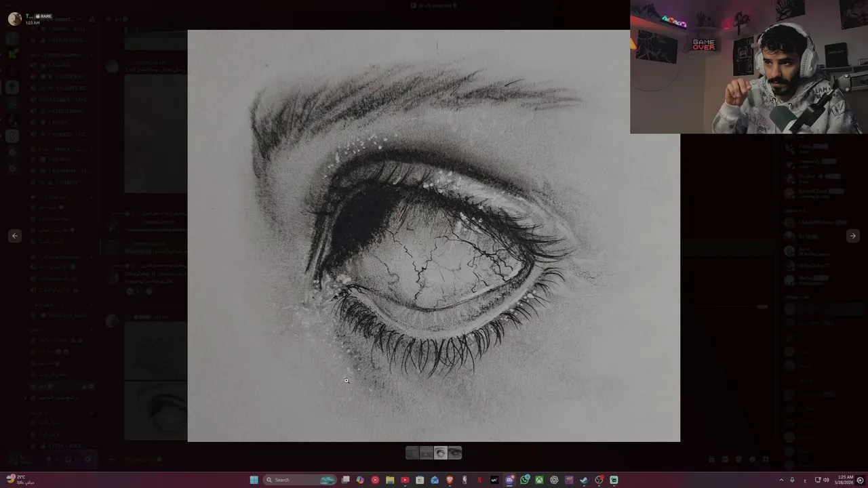This screenshot has width=868, height=488.
Task: Go to the next image with right arrow
Action: [852, 236]
